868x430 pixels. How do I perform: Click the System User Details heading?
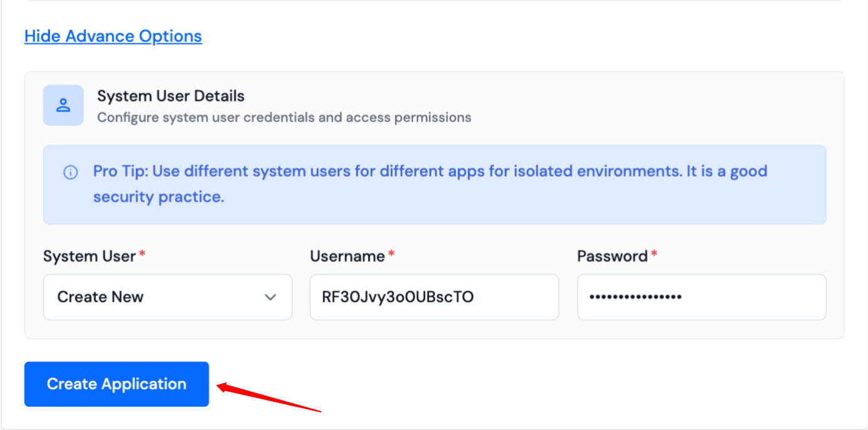click(171, 96)
